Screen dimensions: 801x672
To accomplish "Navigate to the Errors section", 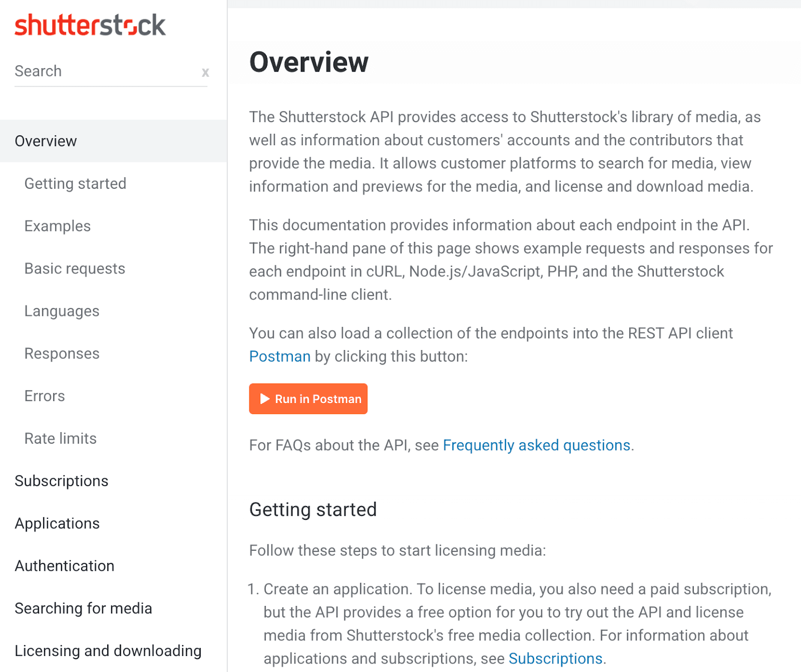I will tap(44, 396).
